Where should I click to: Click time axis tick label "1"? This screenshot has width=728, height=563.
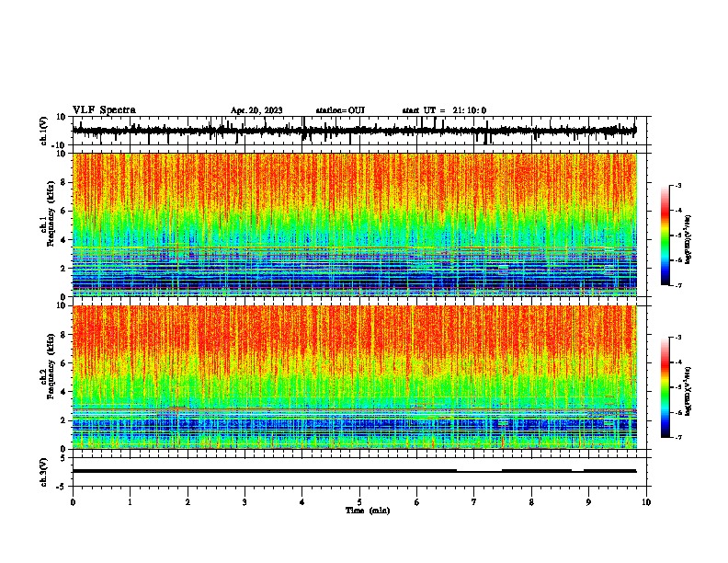(x=130, y=502)
